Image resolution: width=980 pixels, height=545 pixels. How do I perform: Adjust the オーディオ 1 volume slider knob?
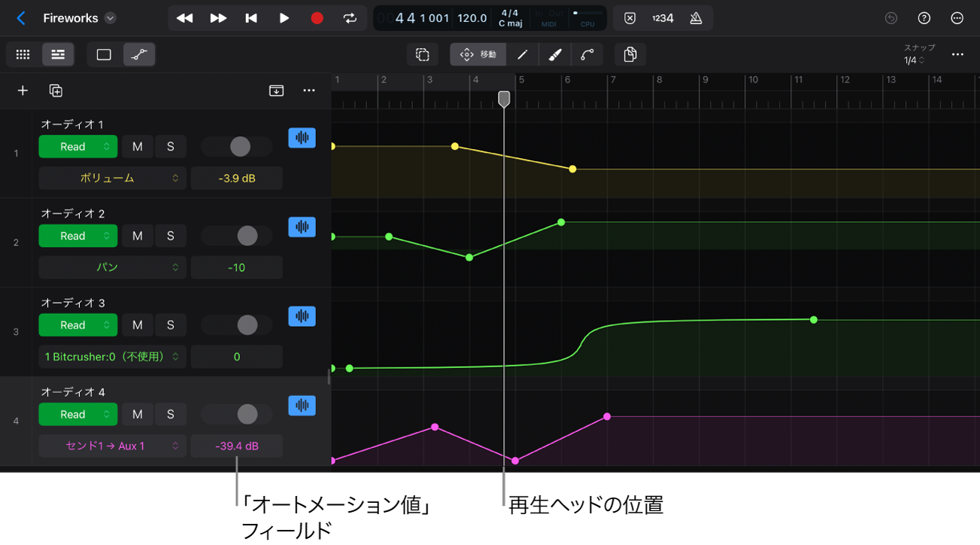tap(240, 147)
